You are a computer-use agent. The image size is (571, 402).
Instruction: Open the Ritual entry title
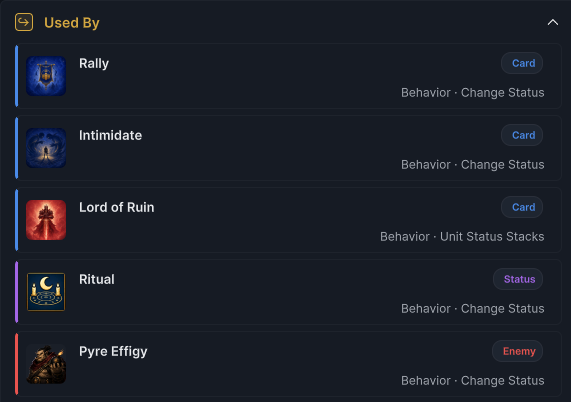tap(97, 279)
